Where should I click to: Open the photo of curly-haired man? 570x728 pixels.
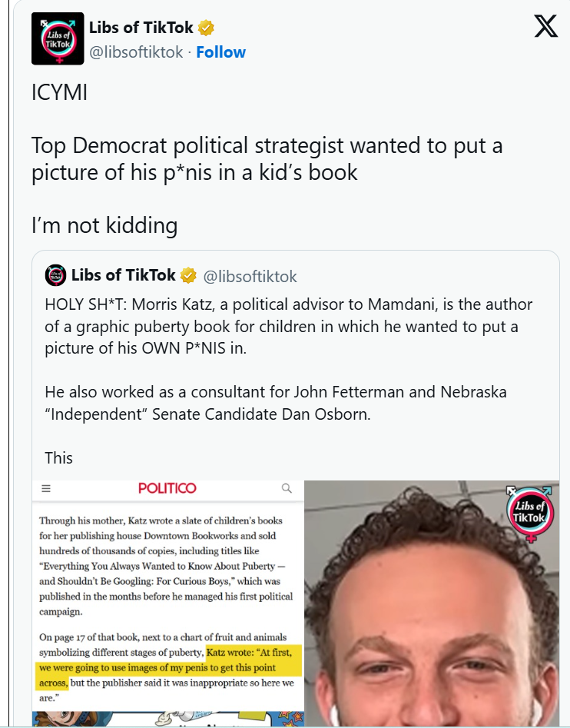point(432,603)
